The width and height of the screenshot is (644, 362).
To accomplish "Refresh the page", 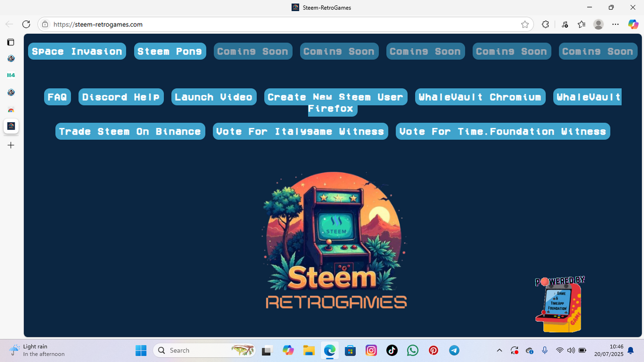I will pyautogui.click(x=26, y=24).
